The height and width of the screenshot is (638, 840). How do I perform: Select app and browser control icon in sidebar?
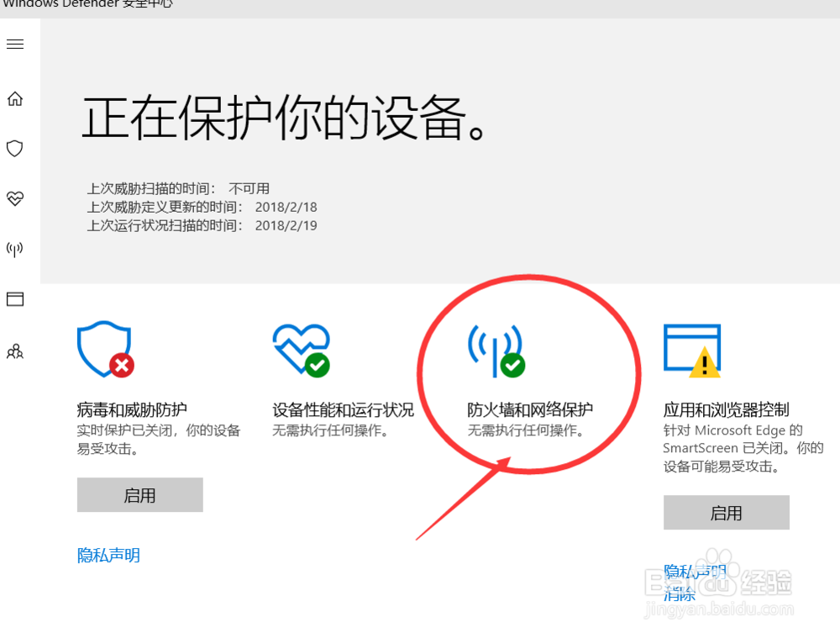14,298
